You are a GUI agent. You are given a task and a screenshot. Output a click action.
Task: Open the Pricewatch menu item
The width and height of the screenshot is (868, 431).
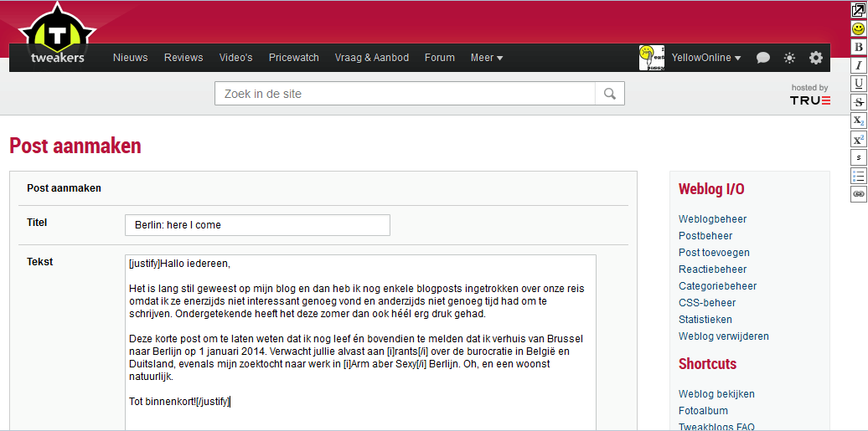[294, 58]
